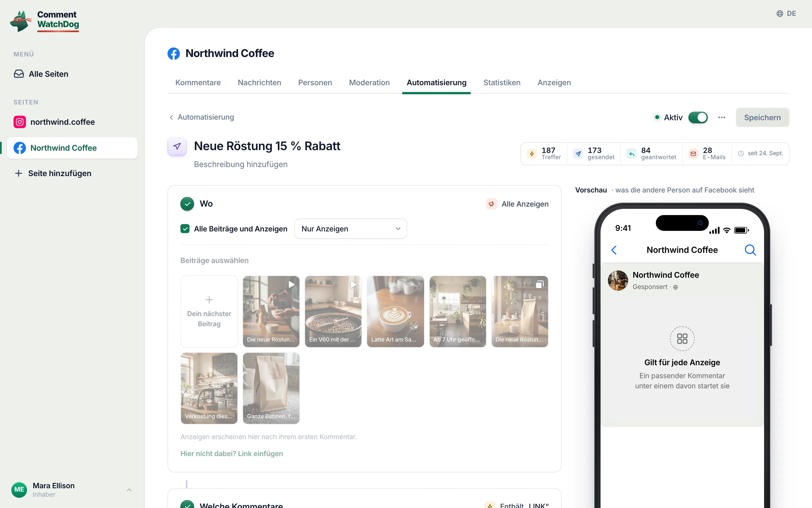Click the geantwortet reply stat icon
The image size is (812, 508).
632,154
